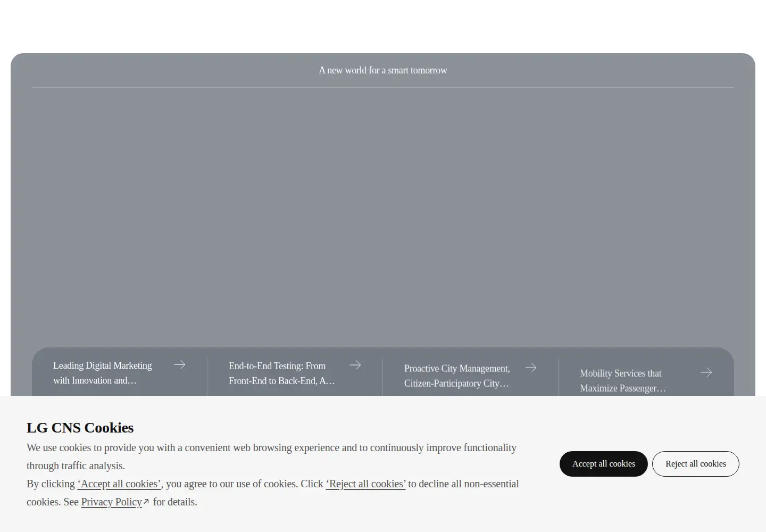Viewport: 766px width, 532px height.
Task: Click the LG CNS Cookies title
Action: click(80, 428)
